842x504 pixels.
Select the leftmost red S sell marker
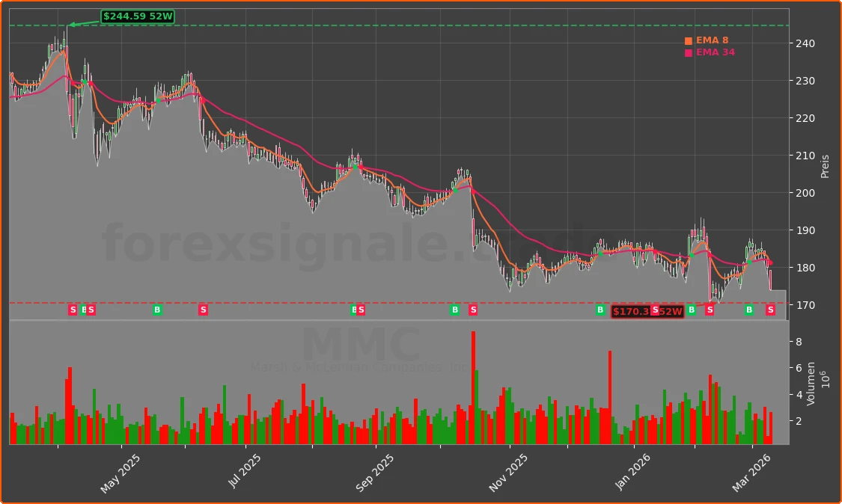73,309
